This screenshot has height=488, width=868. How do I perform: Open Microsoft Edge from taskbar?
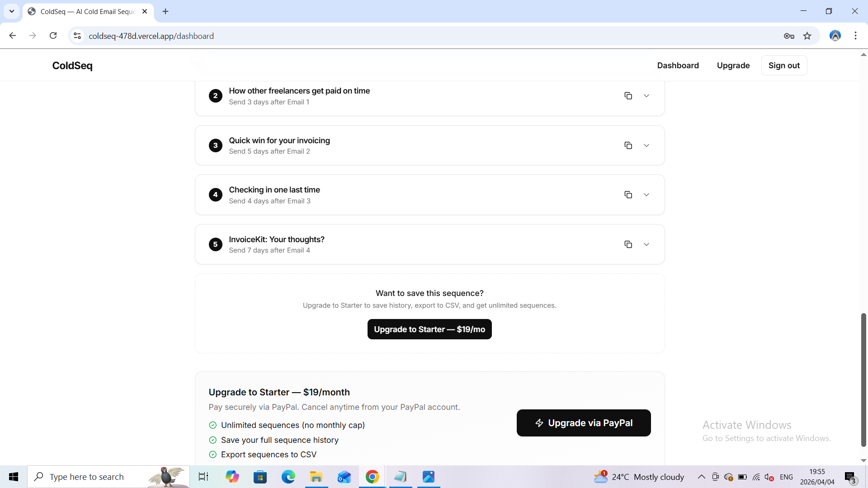coord(288,477)
